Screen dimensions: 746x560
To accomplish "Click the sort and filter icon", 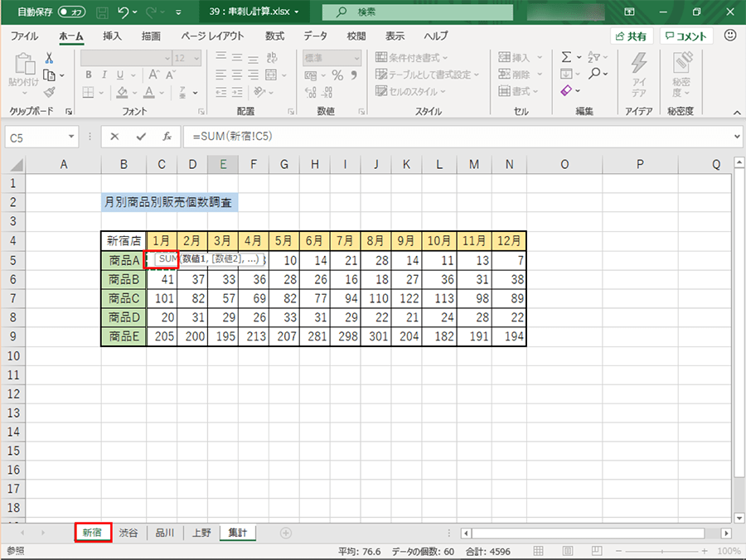I will (593, 57).
